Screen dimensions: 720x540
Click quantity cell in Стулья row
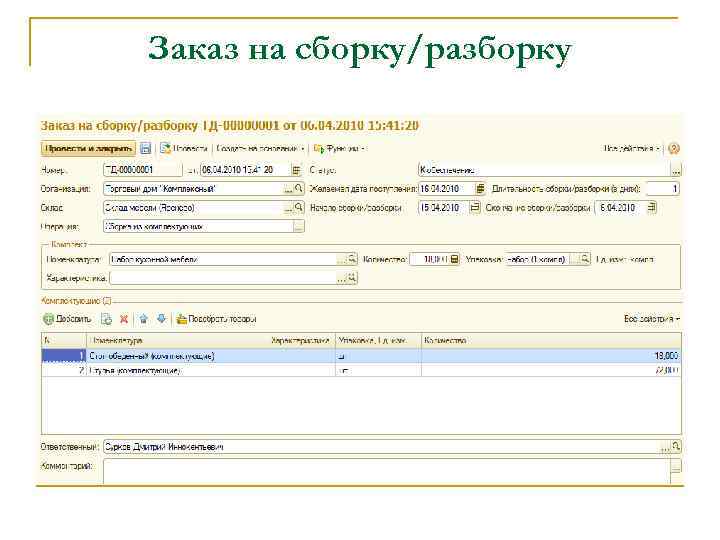pyautogui.click(x=551, y=370)
